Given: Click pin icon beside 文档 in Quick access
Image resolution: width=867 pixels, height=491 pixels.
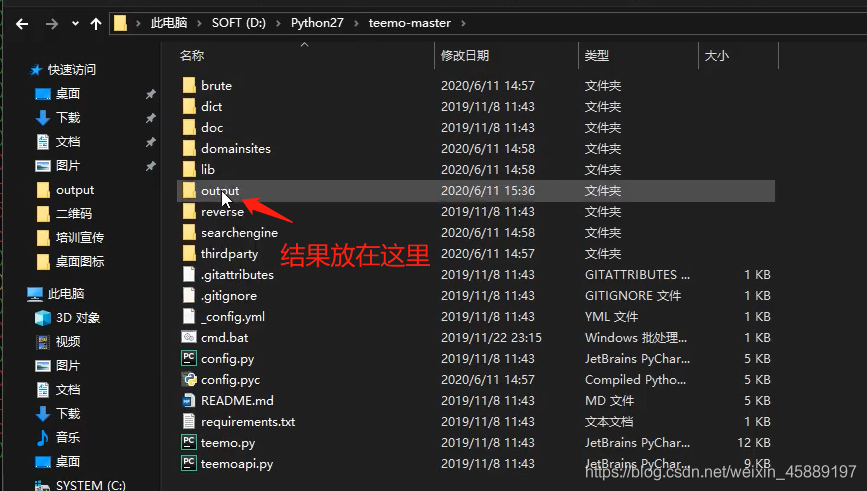Looking at the screenshot, I should [150, 142].
